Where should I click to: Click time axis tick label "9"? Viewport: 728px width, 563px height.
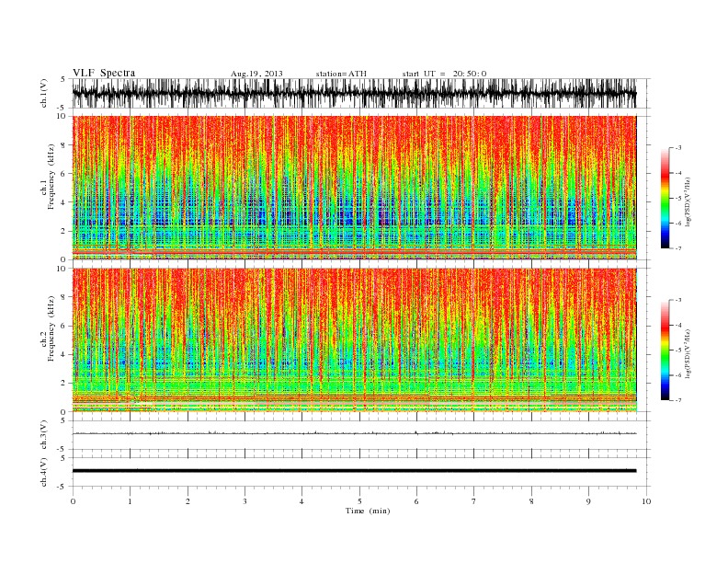[588, 501]
